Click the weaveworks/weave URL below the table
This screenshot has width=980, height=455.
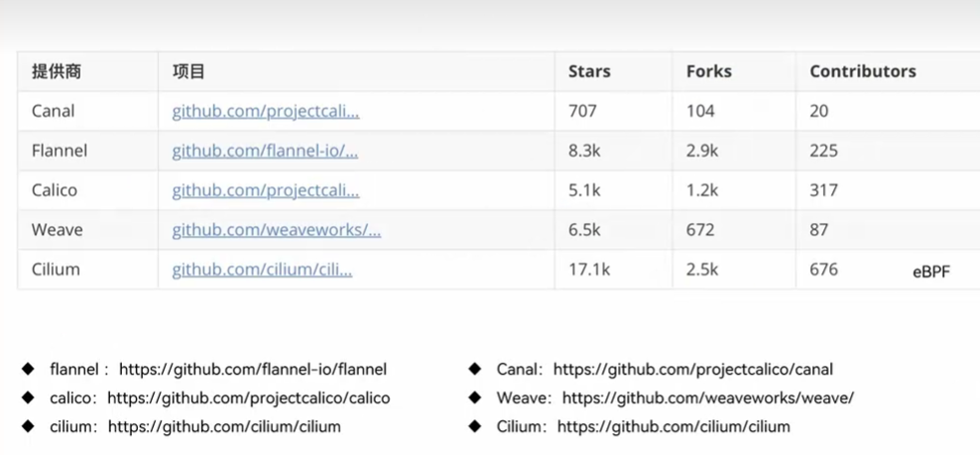tap(708, 398)
